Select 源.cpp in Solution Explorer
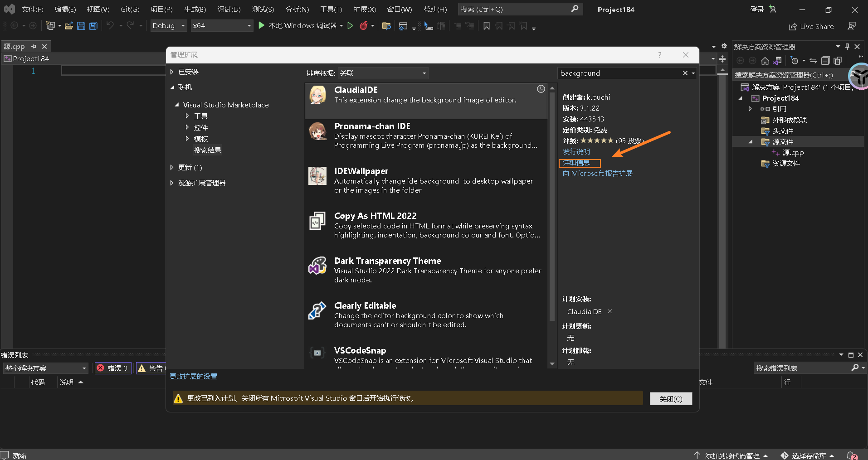Viewport: 868px width, 460px height. pos(793,153)
